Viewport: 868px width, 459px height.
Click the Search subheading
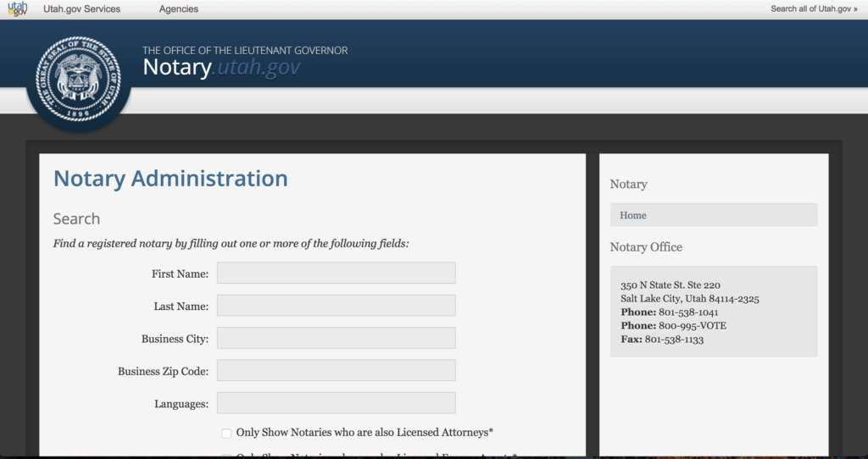pyautogui.click(x=76, y=219)
